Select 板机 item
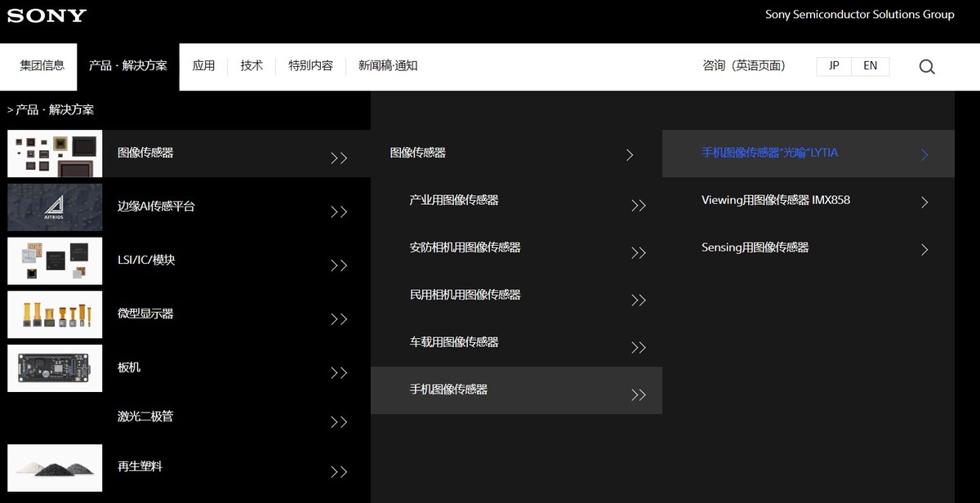Screen dimensions: 980x503 (x=129, y=367)
